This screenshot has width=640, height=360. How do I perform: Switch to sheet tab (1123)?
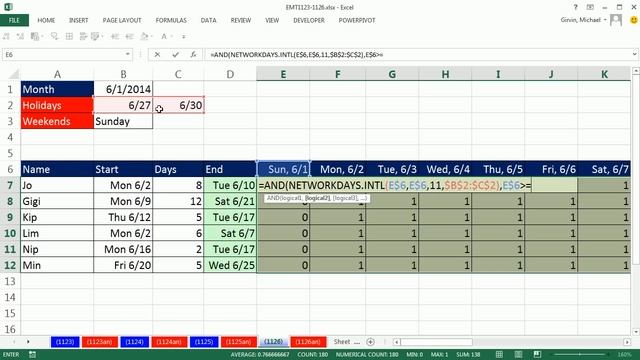coord(65,342)
